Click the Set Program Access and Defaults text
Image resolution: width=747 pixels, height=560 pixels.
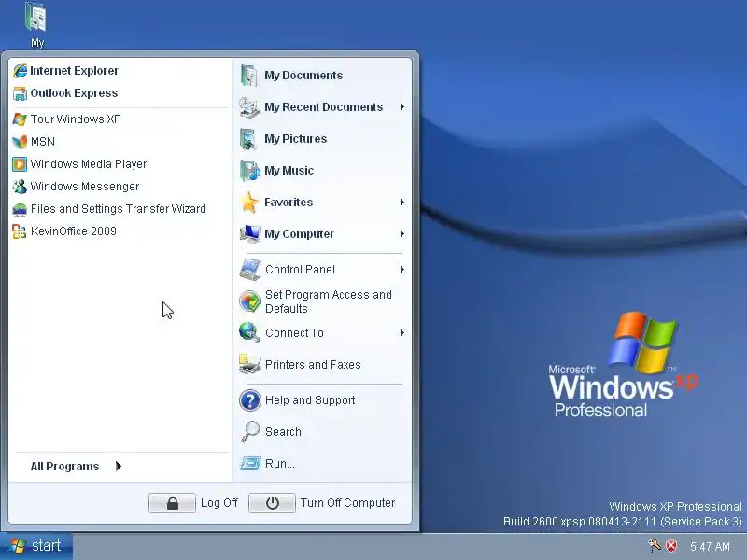pyautogui.click(x=329, y=301)
